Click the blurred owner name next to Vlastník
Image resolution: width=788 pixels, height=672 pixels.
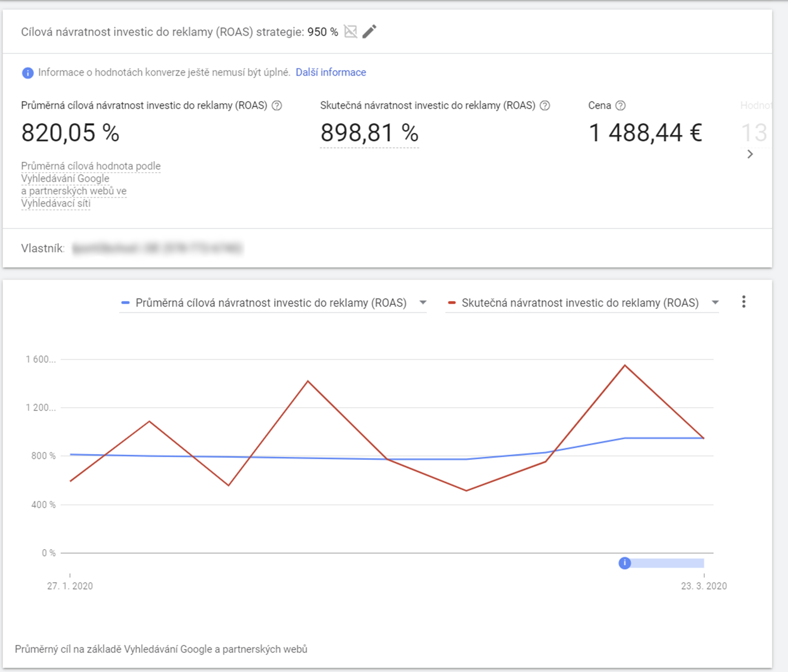pyautogui.click(x=158, y=248)
